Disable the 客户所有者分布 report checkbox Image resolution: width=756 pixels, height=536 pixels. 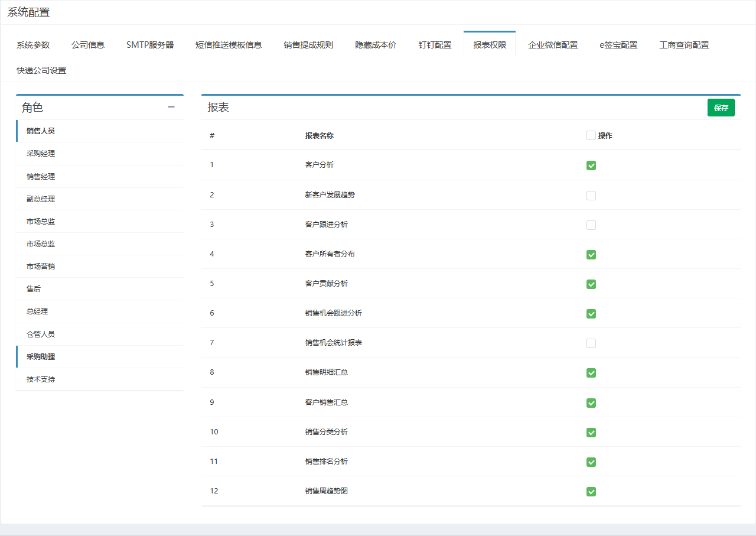pos(591,254)
